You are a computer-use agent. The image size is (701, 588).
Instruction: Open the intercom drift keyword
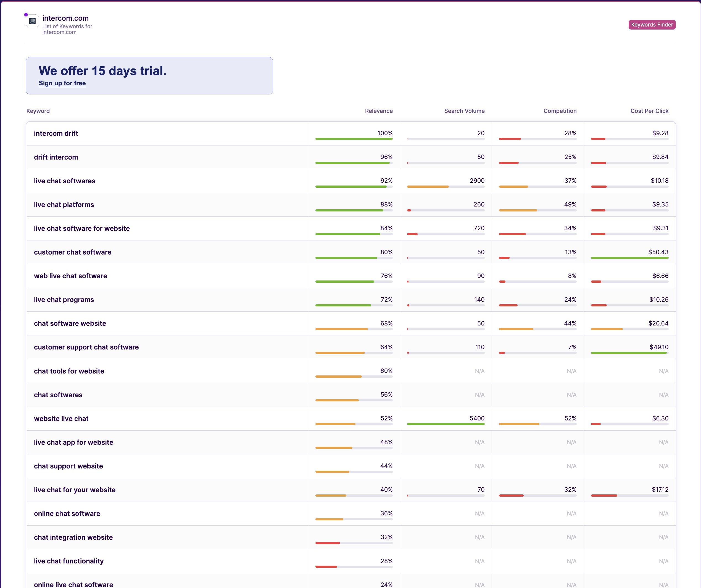[56, 134]
